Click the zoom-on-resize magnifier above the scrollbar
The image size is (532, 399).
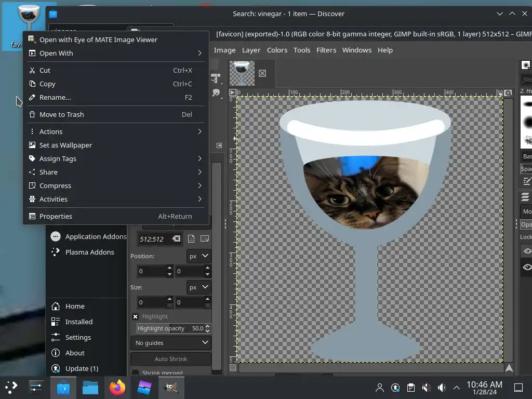pyautogui.click(x=508, y=92)
